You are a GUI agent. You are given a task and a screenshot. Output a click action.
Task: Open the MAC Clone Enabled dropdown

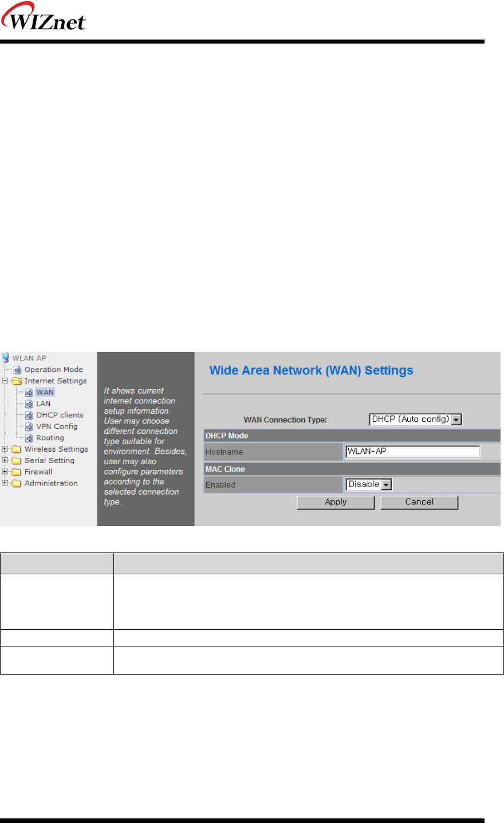click(369, 484)
